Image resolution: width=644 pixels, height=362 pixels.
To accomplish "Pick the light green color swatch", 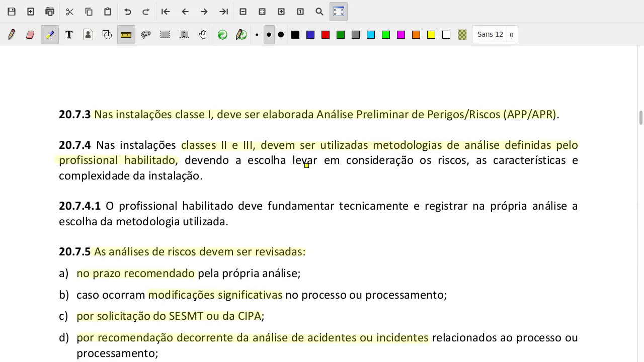I will click(x=386, y=35).
